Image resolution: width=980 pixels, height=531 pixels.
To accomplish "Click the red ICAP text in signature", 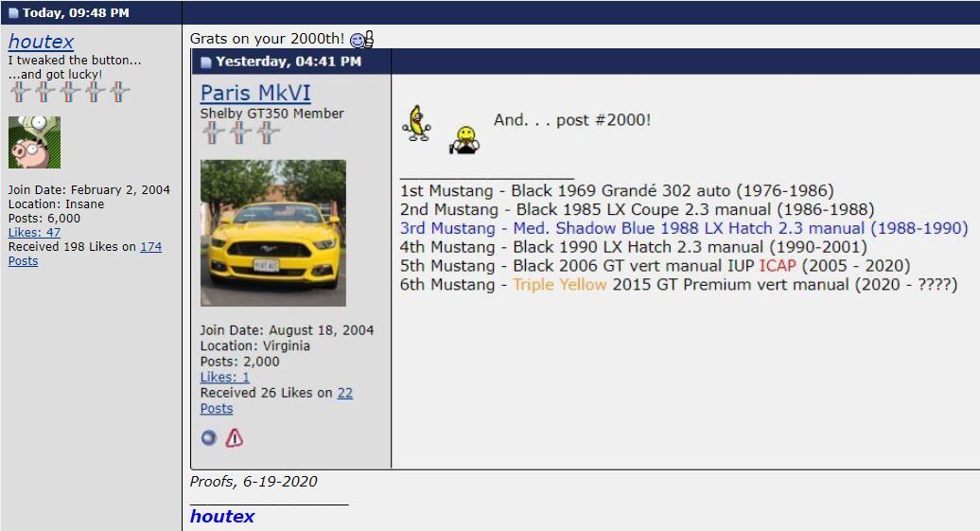I will [778, 266].
